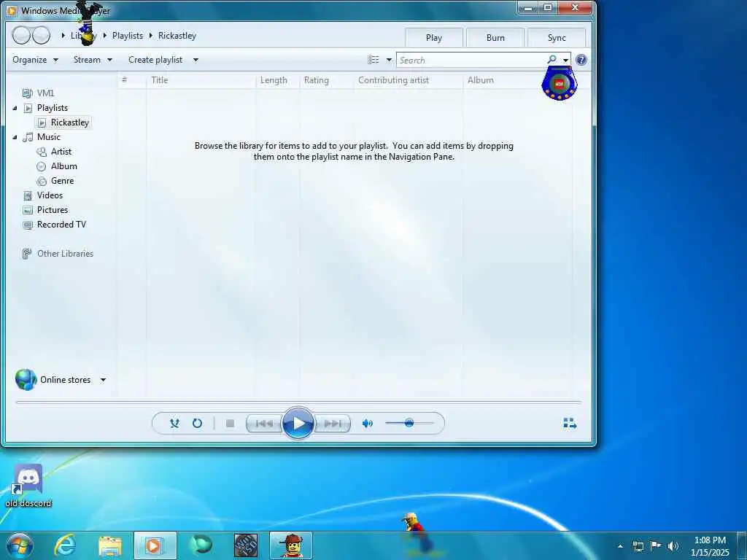Screen dimensions: 747x560
Task: Click Playlists in the breadcrumb
Action: [x=127, y=36]
